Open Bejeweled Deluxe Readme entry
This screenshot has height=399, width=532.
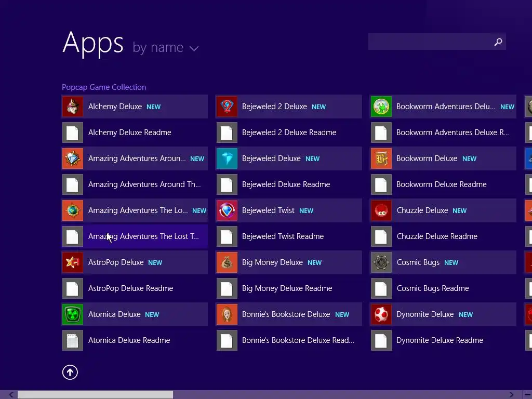tap(289, 184)
